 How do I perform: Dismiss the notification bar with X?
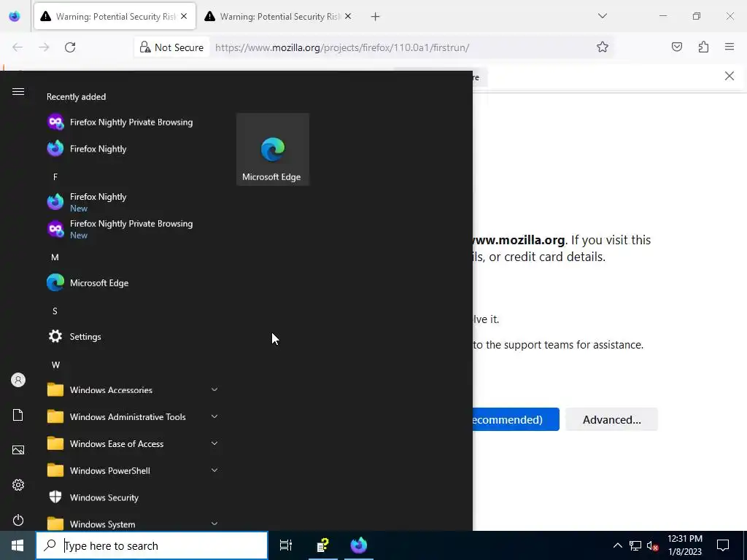point(729,76)
